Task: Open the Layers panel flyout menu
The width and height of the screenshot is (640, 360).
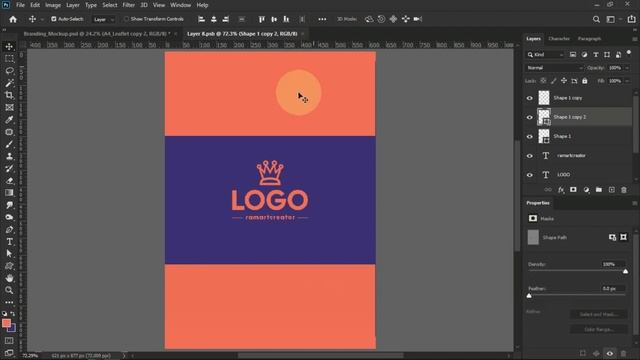Action: click(635, 39)
